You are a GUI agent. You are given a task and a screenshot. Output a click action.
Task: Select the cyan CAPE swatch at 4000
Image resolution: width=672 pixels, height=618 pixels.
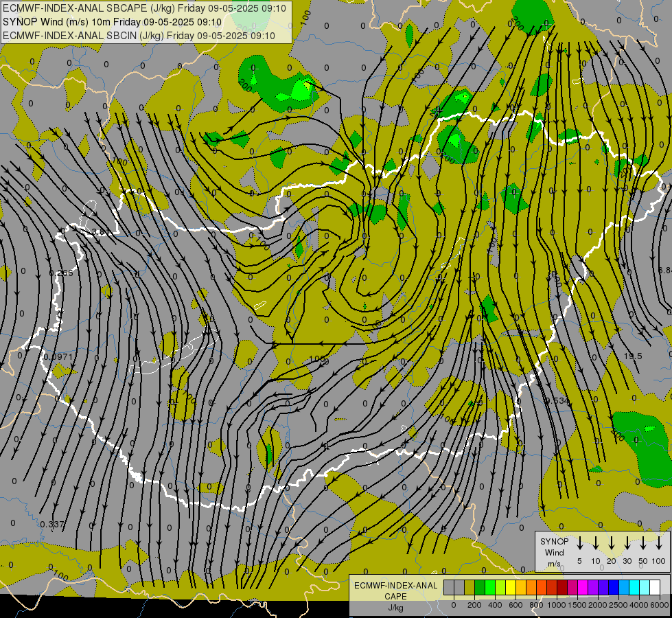(634, 587)
